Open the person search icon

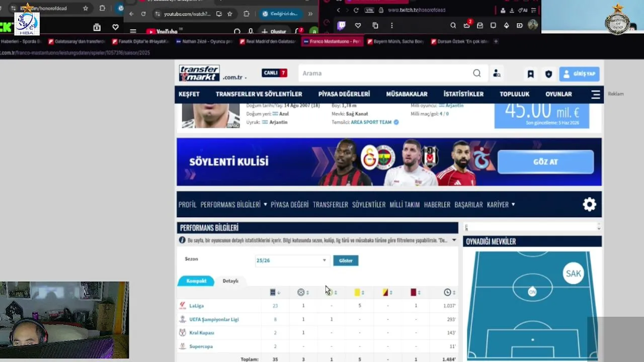(497, 73)
